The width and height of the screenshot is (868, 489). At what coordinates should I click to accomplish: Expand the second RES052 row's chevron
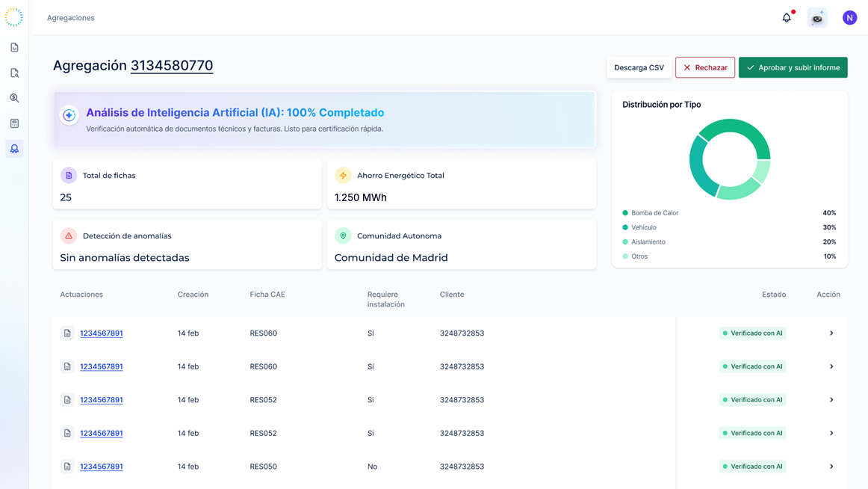pos(831,433)
